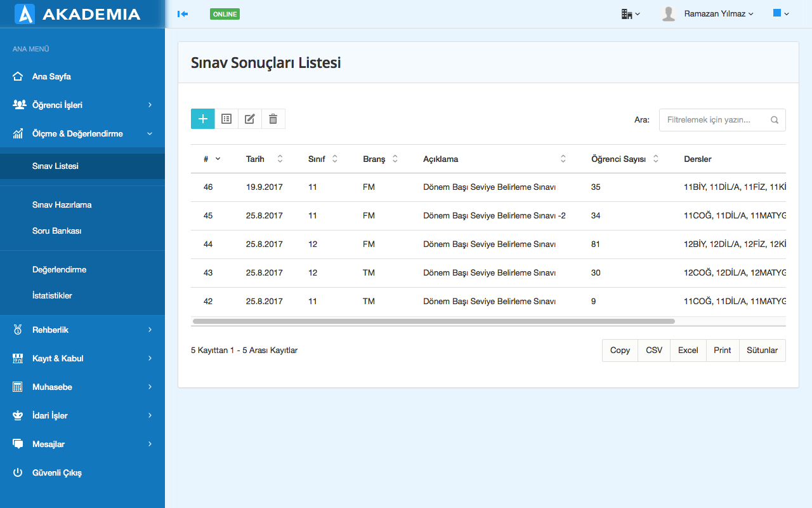Click the search magnifier icon

[x=775, y=120]
